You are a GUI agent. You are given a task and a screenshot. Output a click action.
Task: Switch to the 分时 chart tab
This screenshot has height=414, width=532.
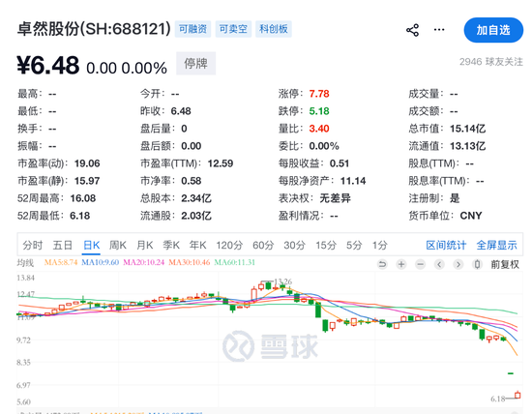coord(33,245)
